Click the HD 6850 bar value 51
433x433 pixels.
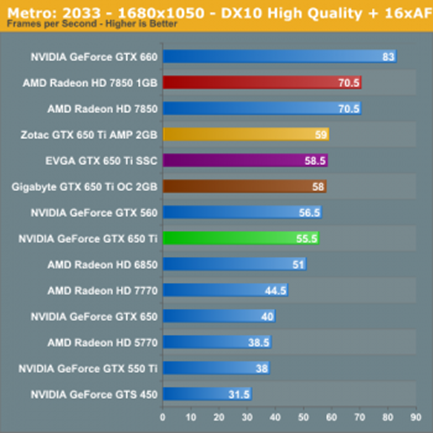point(298,265)
